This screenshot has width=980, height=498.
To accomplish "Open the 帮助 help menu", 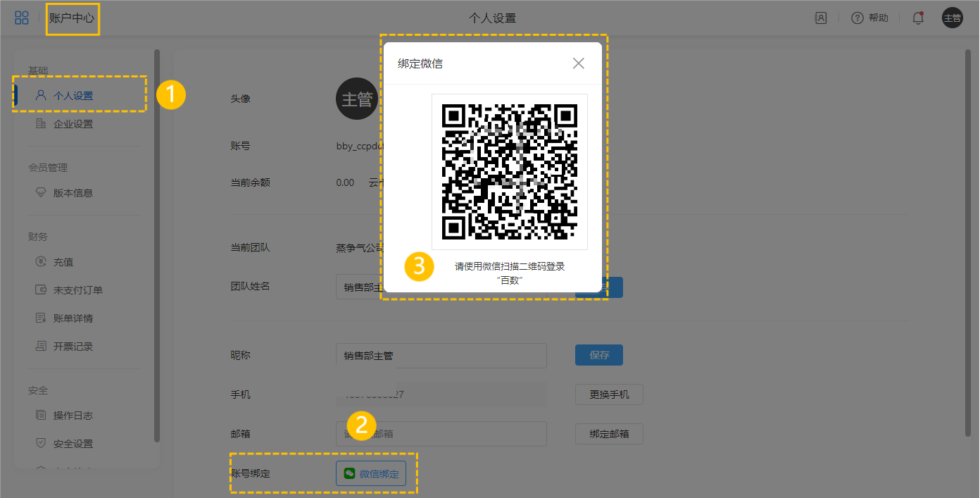I will 870,18.
